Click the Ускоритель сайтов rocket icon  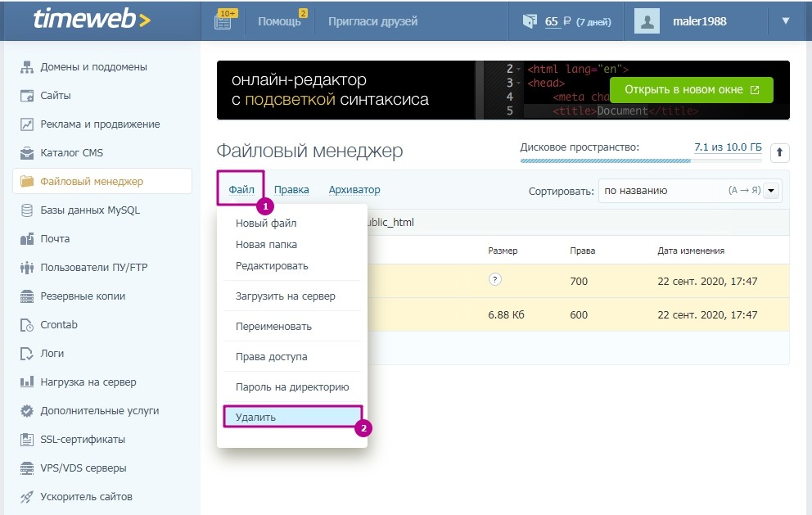coord(26,497)
